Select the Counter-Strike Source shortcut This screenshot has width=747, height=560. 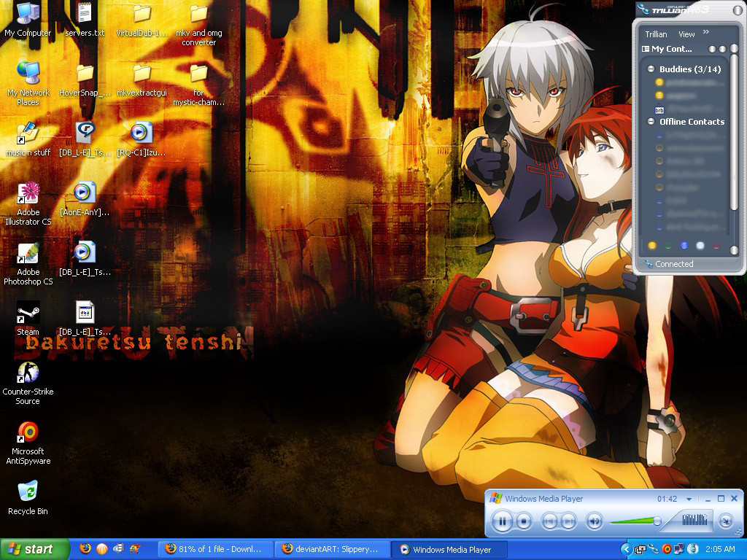[x=28, y=383]
